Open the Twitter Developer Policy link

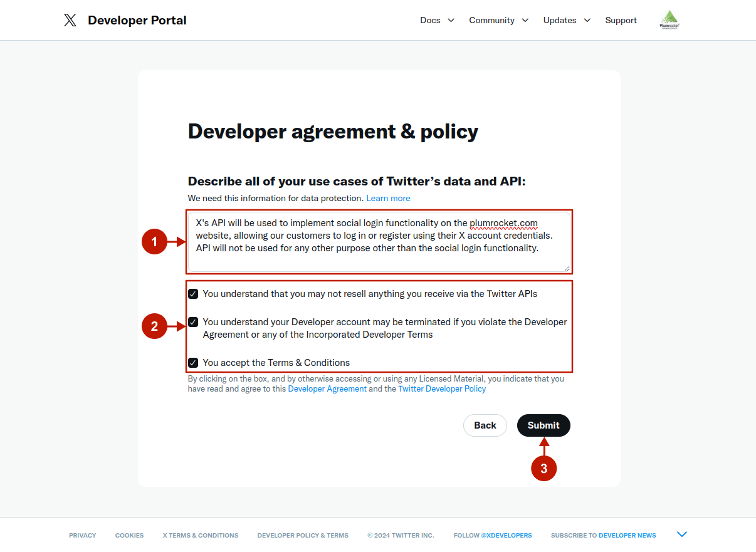click(442, 389)
